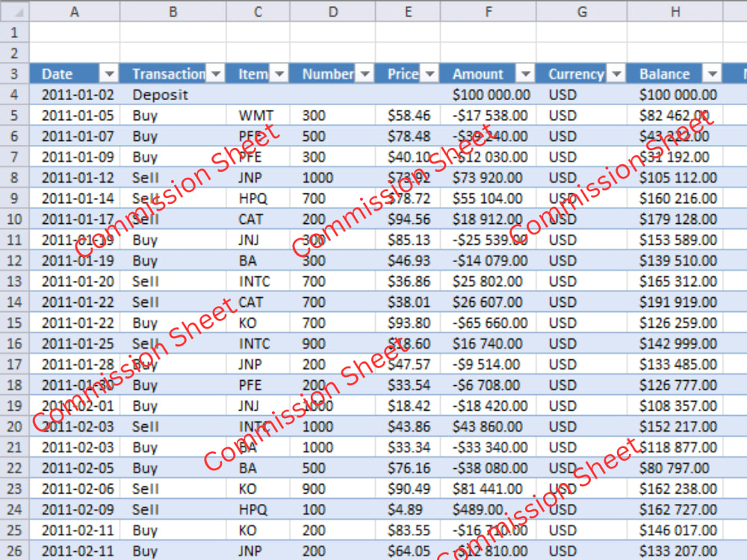Select the price cell $64.05
Screen dimensions: 747x560
tap(408, 551)
